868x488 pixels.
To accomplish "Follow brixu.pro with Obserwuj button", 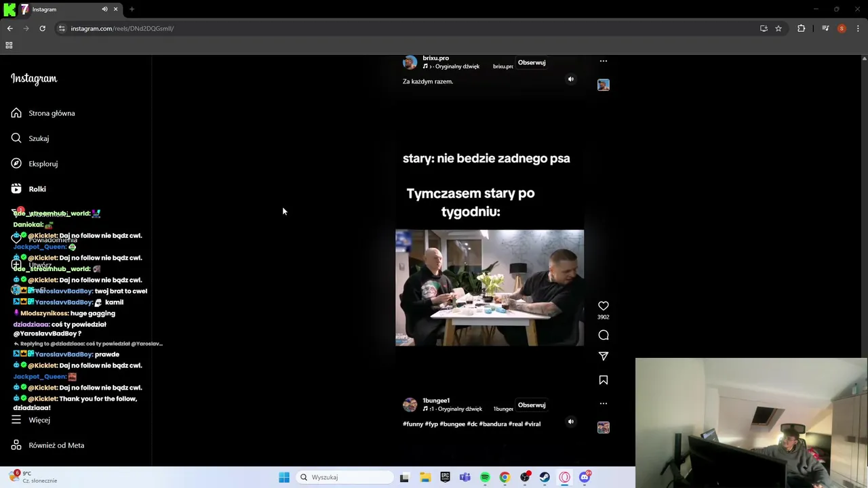I will click(x=532, y=62).
